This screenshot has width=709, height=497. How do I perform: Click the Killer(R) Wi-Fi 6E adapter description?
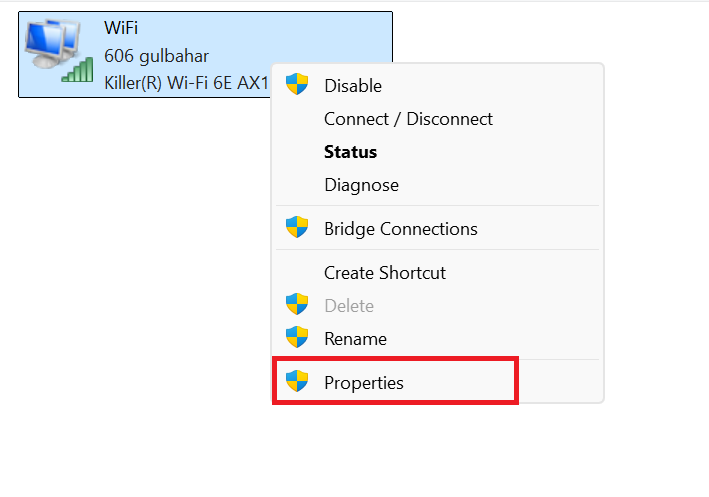coord(186,82)
